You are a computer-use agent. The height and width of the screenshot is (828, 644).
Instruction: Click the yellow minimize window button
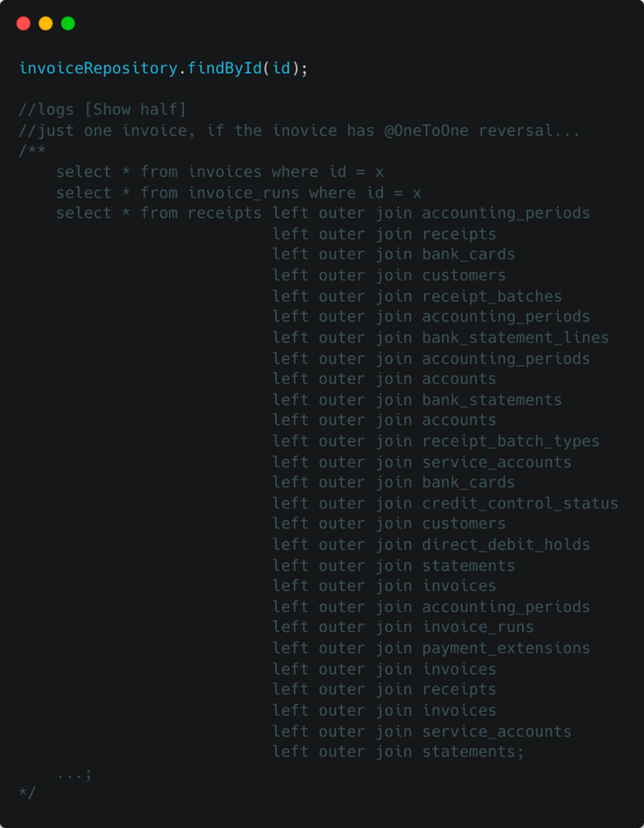[46, 23]
